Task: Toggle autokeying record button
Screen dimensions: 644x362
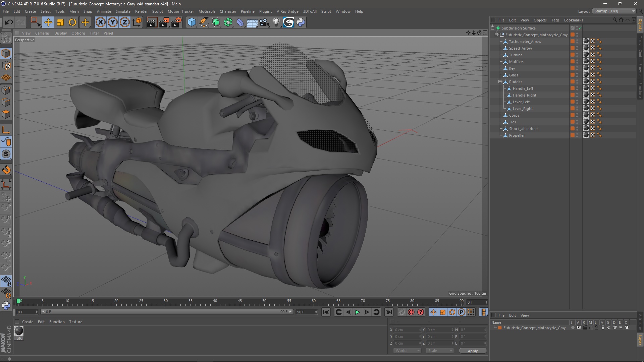Action: point(411,312)
